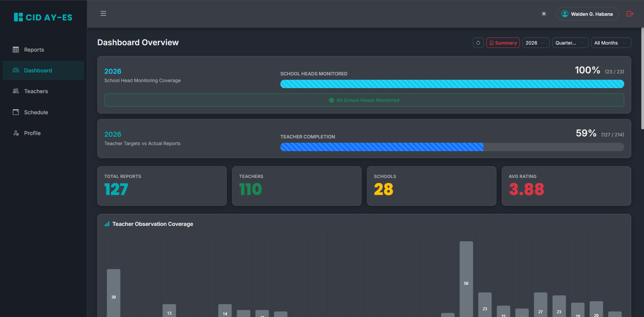Screen dimensions: 644x317
Task: Click the Dashboard gauge icon
Action: 16,70
